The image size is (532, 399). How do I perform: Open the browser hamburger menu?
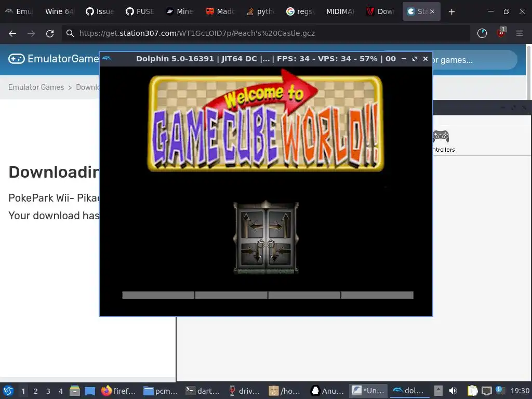tap(520, 33)
